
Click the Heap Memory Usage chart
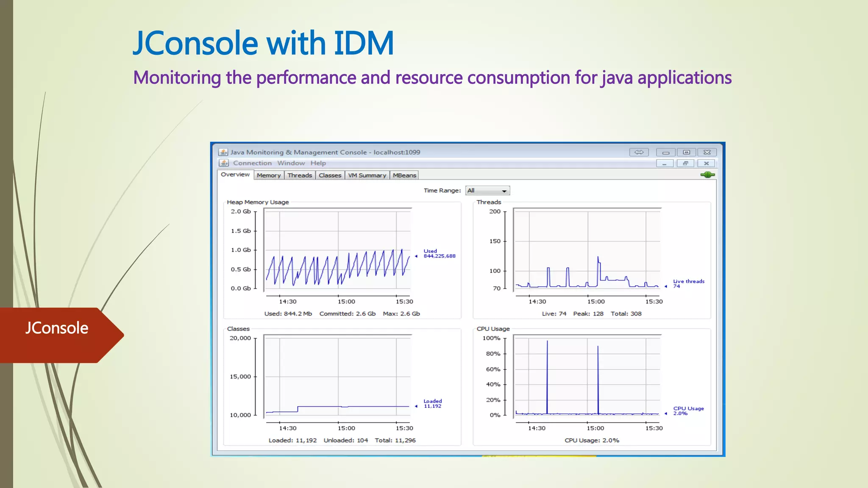point(337,250)
